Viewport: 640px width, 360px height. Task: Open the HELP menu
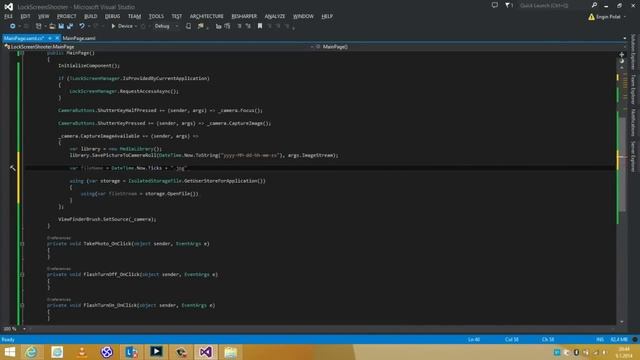pos(327,16)
